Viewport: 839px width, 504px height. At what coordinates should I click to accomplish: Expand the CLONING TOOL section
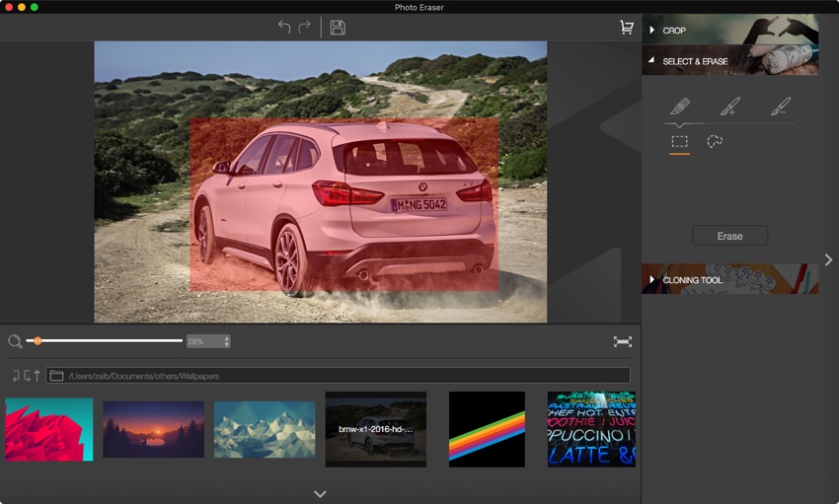coord(729,279)
